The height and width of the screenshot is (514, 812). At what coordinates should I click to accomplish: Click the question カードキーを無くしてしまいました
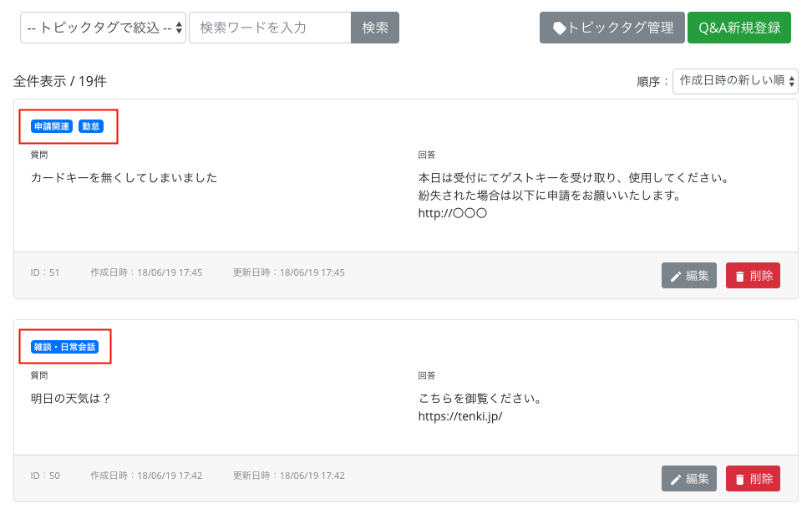pyautogui.click(x=124, y=177)
